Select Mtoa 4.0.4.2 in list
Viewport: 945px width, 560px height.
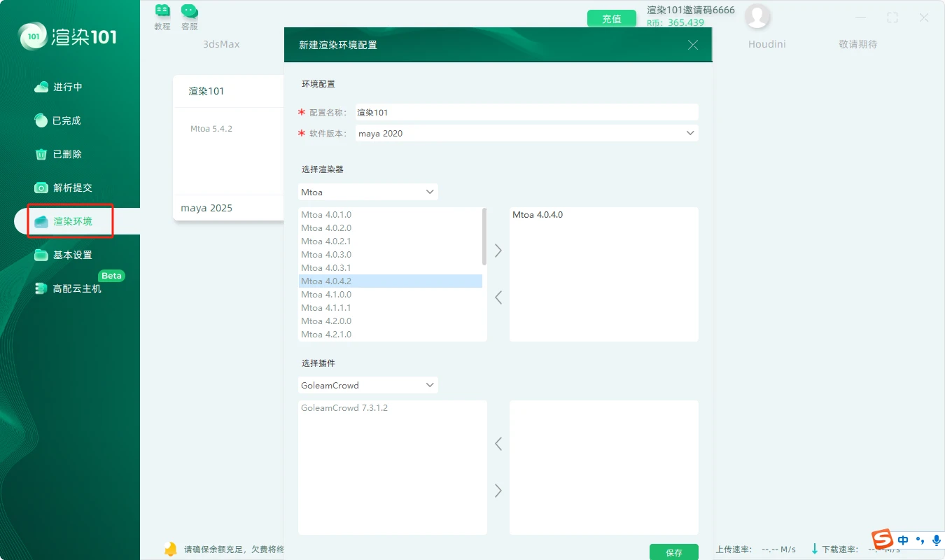click(391, 281)
